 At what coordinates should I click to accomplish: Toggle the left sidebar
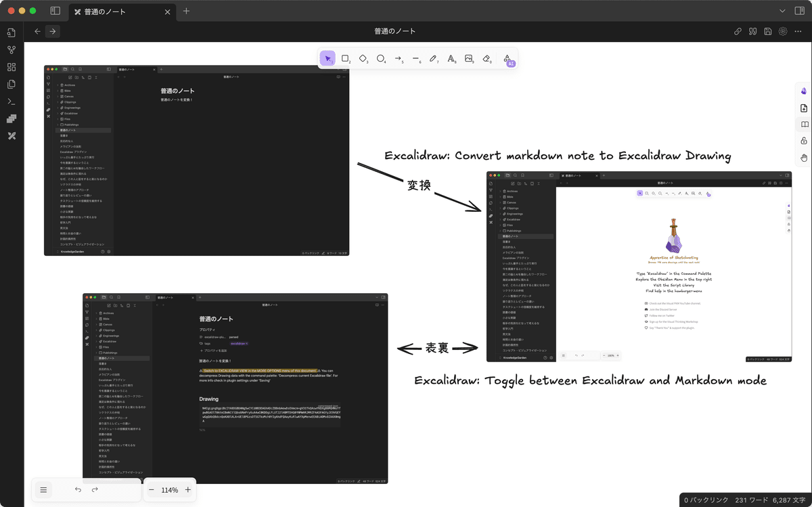coord(55,11)
